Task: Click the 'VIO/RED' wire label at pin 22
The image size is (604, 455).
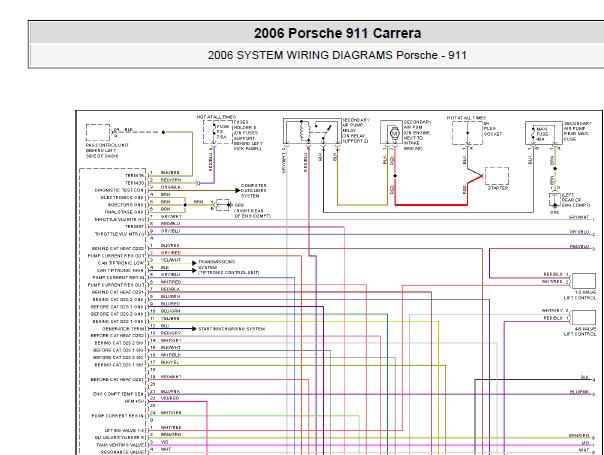Action: coord(170,398)
